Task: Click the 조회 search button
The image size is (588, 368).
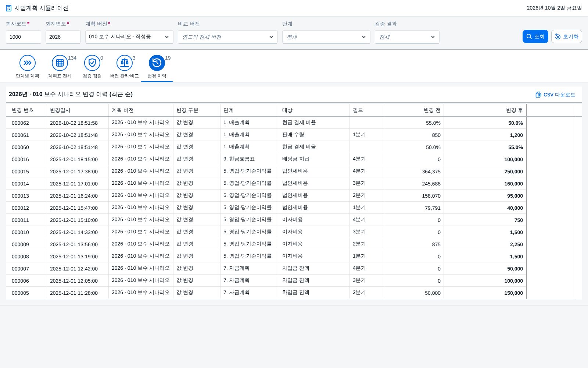Action: (535, 36)
